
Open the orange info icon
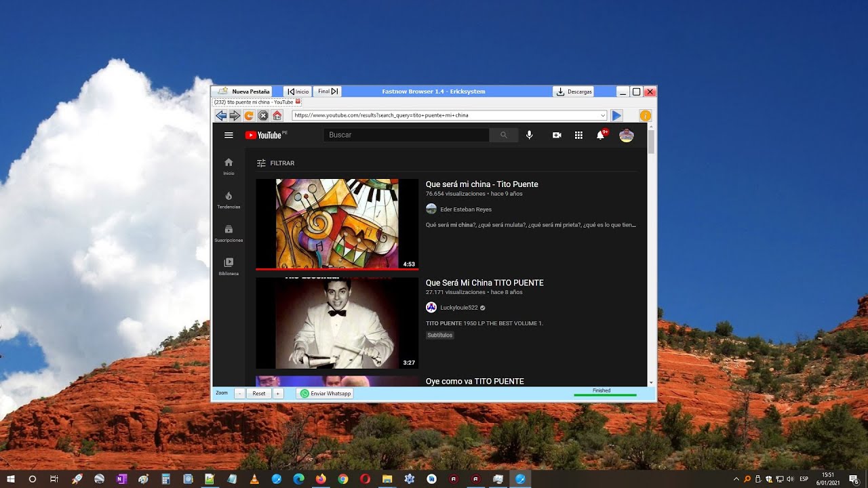click(x=646, y=116)
